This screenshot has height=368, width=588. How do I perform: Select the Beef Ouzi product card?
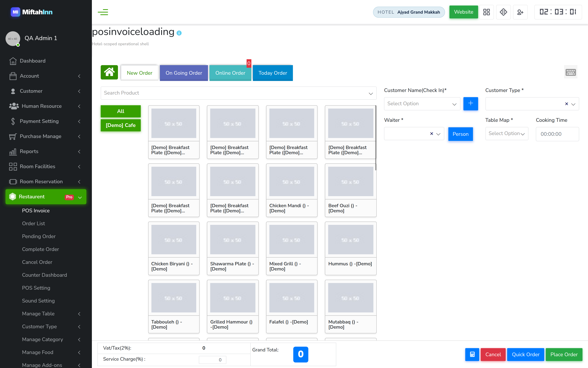351,190
